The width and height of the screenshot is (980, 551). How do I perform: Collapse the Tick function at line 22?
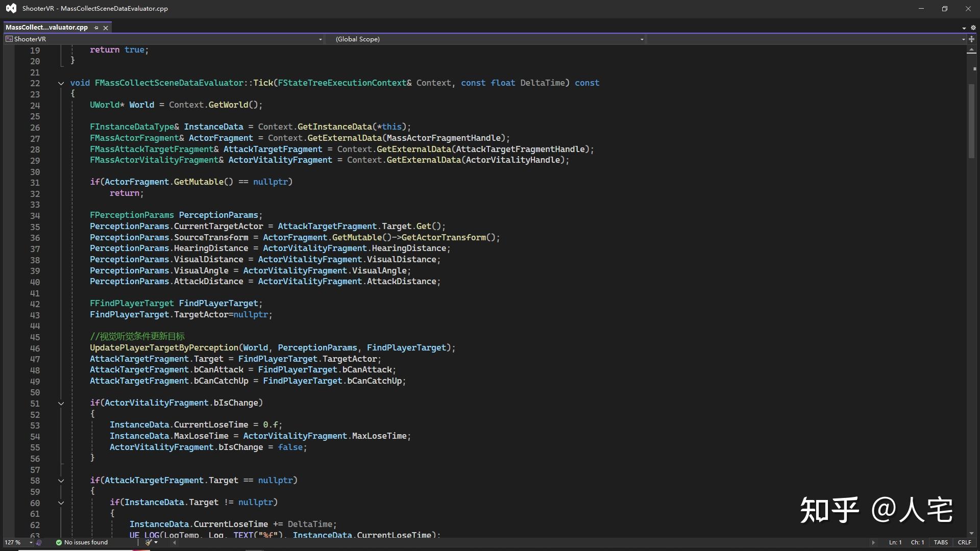[61, 83]
